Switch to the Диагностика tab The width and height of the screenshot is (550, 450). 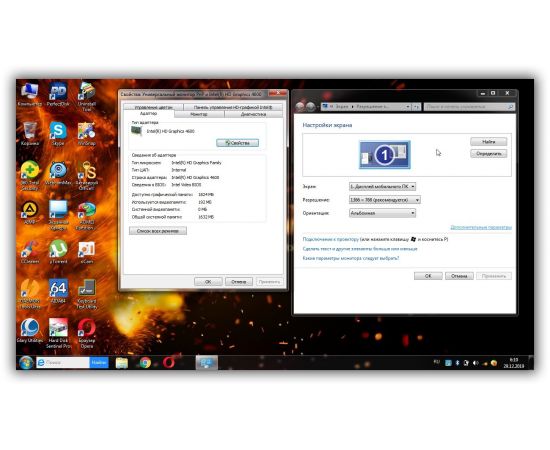[253, 114]
